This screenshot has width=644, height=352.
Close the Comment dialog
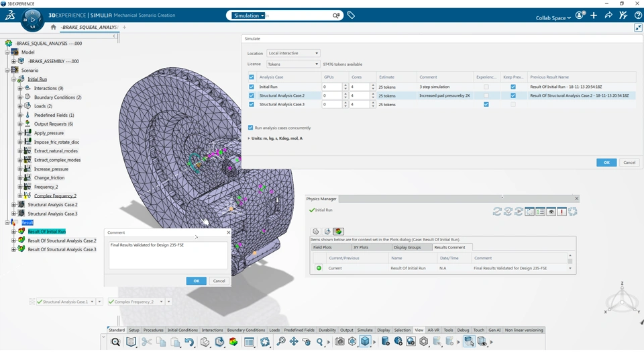click(x=229, y=232)
